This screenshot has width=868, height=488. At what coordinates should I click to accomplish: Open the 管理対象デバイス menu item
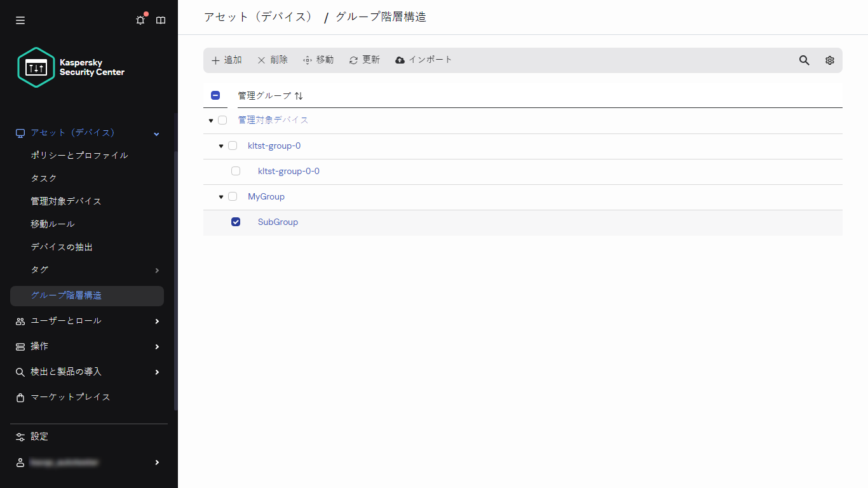tap(65, 201)
